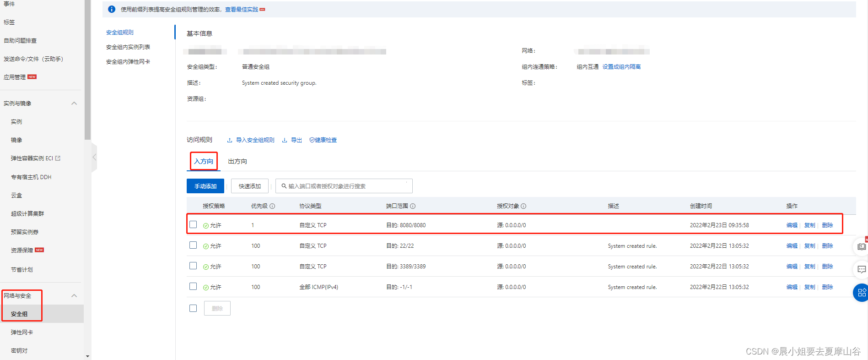Click 编辑 in the 8080/8080 rule row
The height and width of the screenshot is (360, 868).
[x=792, y=225]
